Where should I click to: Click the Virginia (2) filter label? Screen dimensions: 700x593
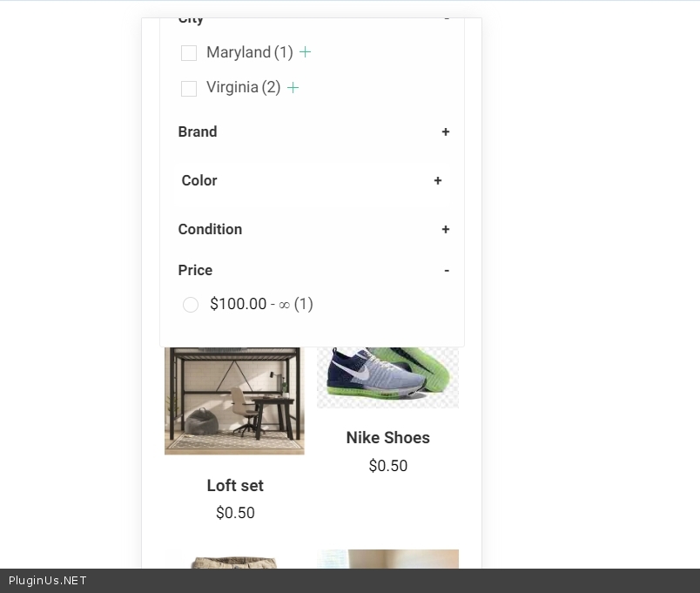pyautogui.click(x=243, y=87)
